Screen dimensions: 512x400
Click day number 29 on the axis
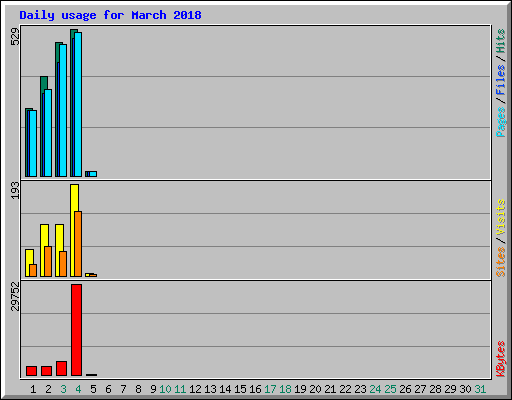[x=450, y=389]
